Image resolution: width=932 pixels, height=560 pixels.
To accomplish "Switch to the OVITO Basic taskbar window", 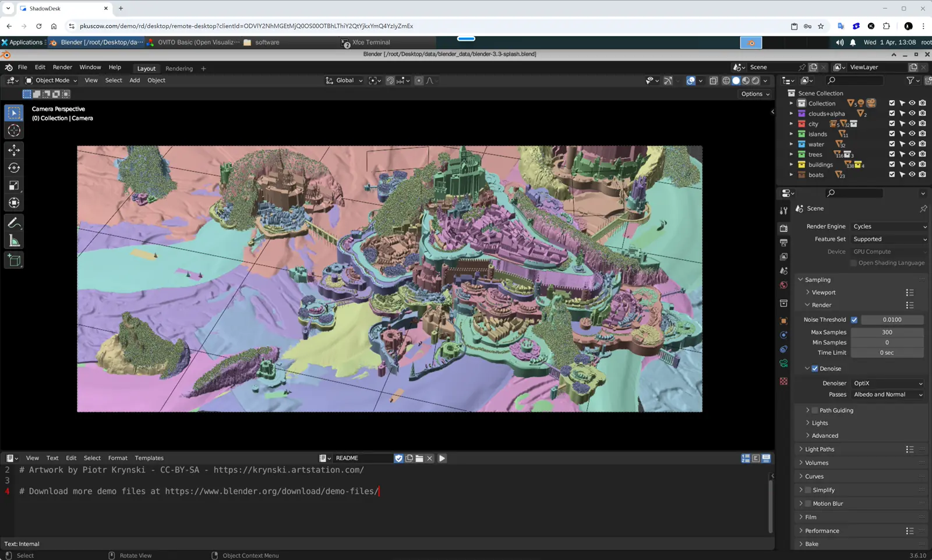I will (193, 42).
